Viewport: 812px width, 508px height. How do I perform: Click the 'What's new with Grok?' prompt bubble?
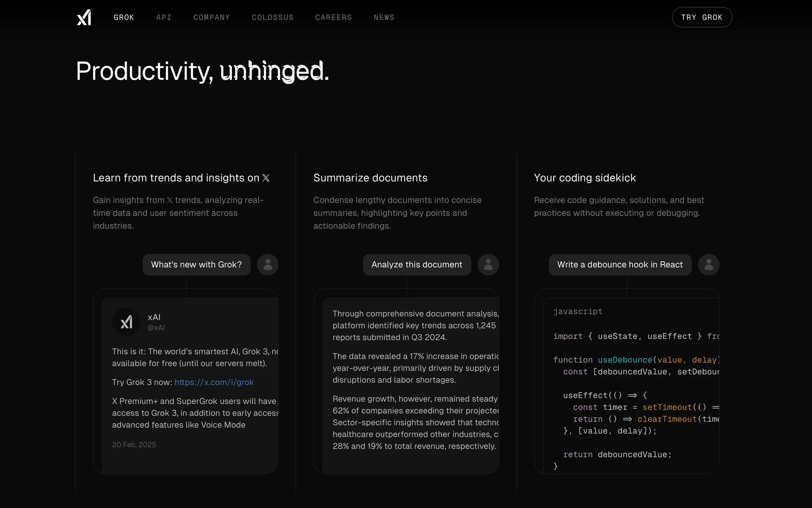pyautogui.click(x=196, y=265)
